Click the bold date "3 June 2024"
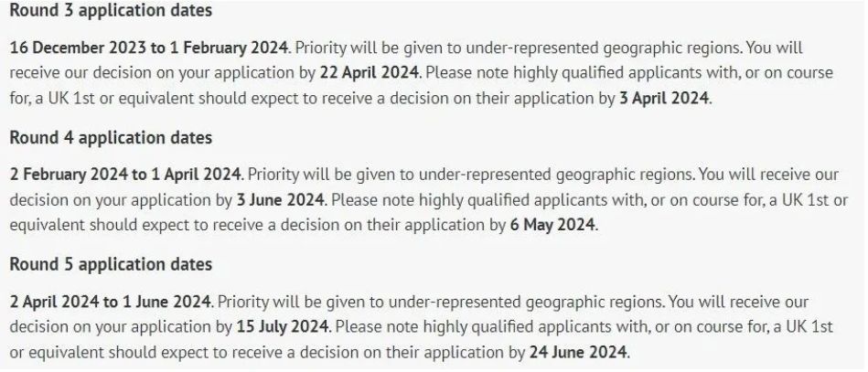 [280, 200]
